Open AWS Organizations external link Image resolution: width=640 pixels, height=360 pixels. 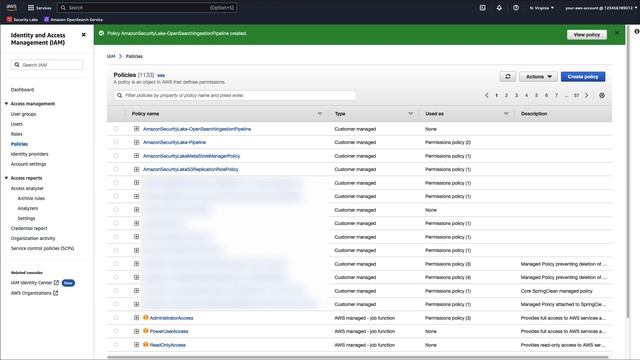click(34, 293)
